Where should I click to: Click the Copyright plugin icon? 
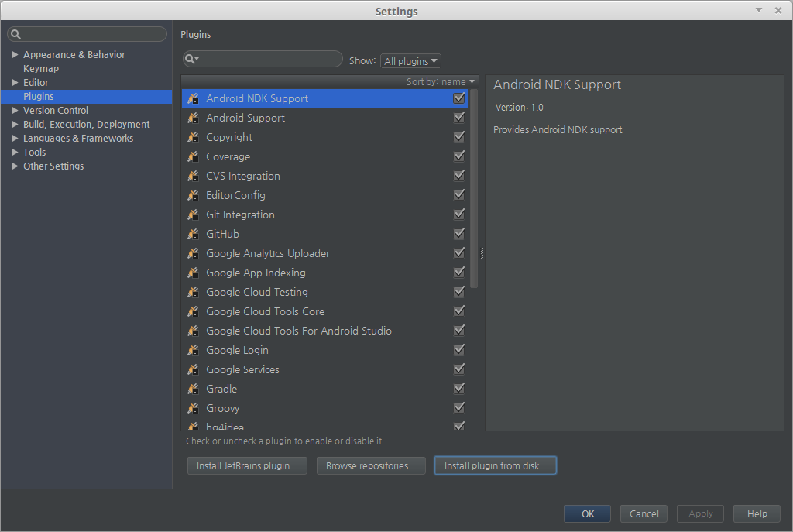click(x=193, y=137)
